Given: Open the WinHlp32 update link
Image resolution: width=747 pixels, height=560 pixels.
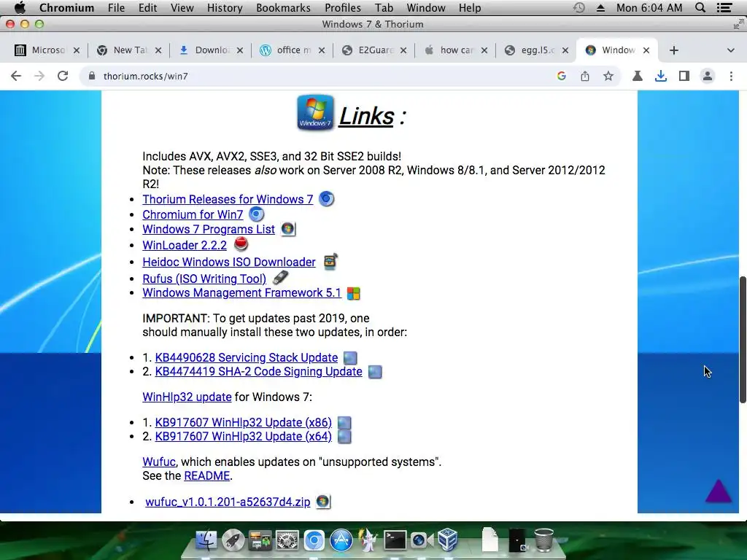Looking at the screenshot, I should click(x=187, y=397).
